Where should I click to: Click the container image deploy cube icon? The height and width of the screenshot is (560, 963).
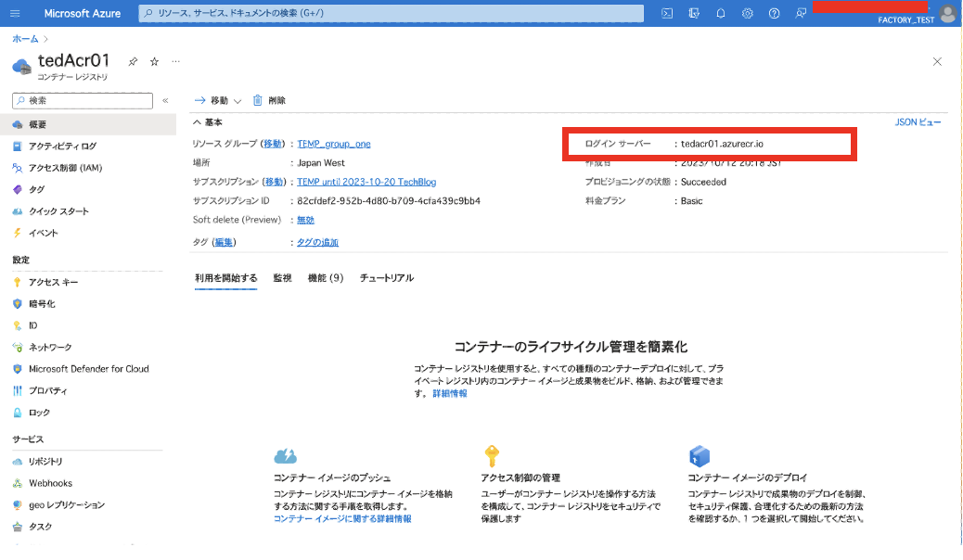pyautogui.click(x=700, y=455)
